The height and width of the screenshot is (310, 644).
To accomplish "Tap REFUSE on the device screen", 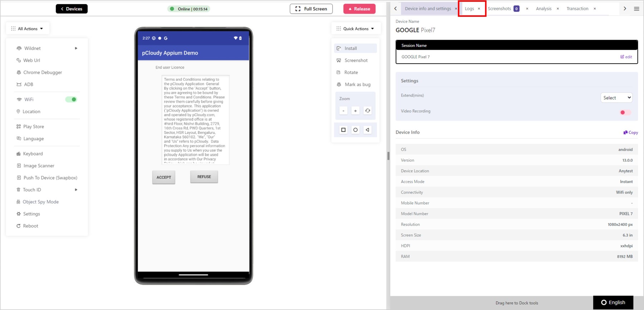I will 204,177.
